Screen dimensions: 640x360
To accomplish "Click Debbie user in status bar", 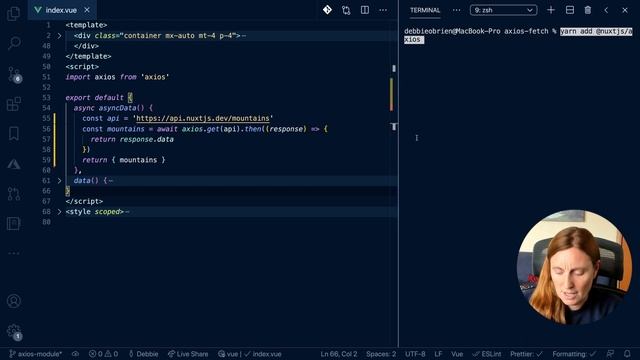I will coord(143,354).
